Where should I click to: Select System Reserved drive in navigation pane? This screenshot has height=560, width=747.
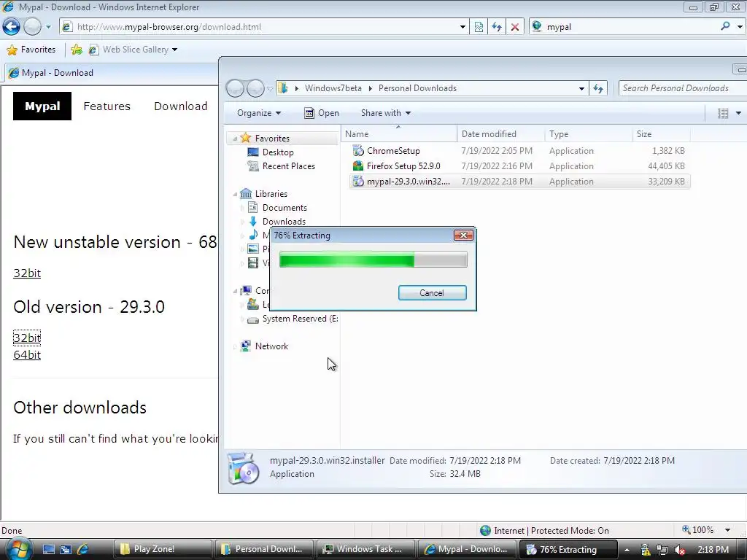click(x=300, y=319)
